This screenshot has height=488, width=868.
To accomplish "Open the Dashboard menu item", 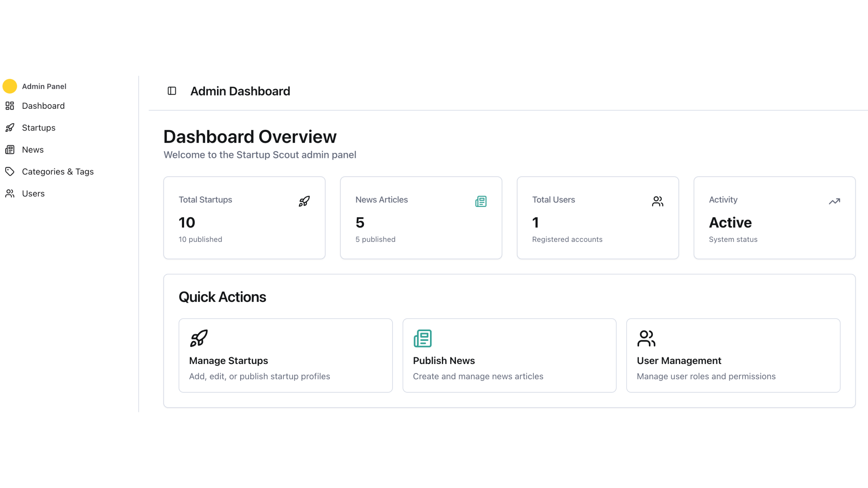I will click(43, 106).
